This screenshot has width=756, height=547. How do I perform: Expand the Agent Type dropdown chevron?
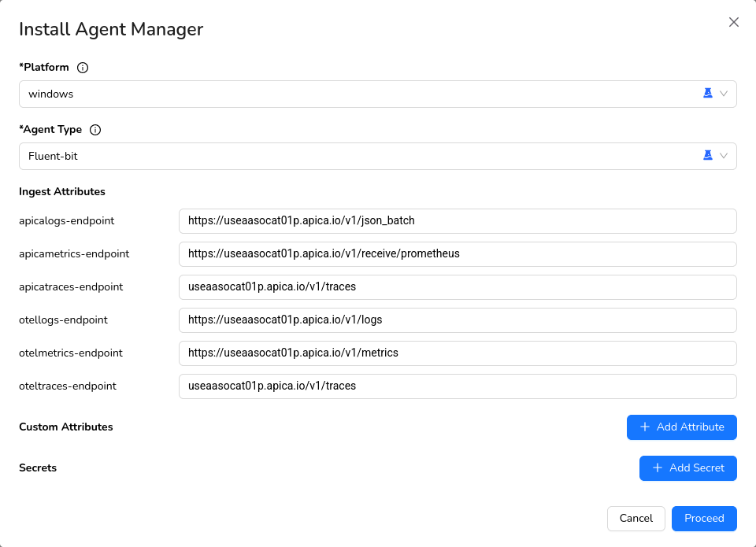(724, 156)
